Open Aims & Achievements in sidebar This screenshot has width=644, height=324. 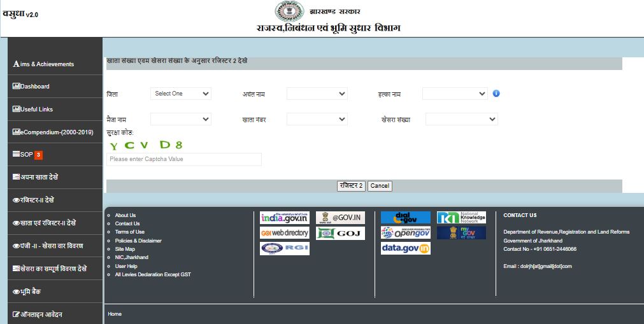[x=55, y=64]
